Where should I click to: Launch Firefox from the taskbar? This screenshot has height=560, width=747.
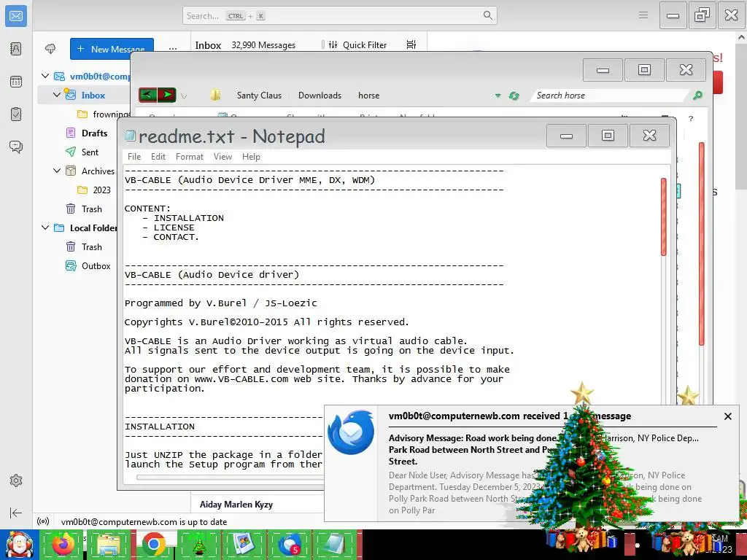click(x=63, y=545)
